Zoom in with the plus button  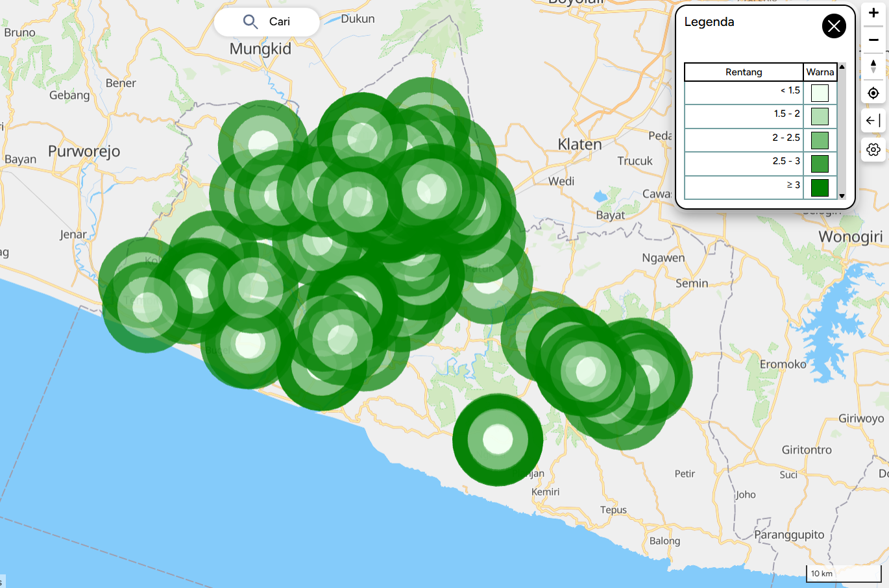click(x=873, y=13)
